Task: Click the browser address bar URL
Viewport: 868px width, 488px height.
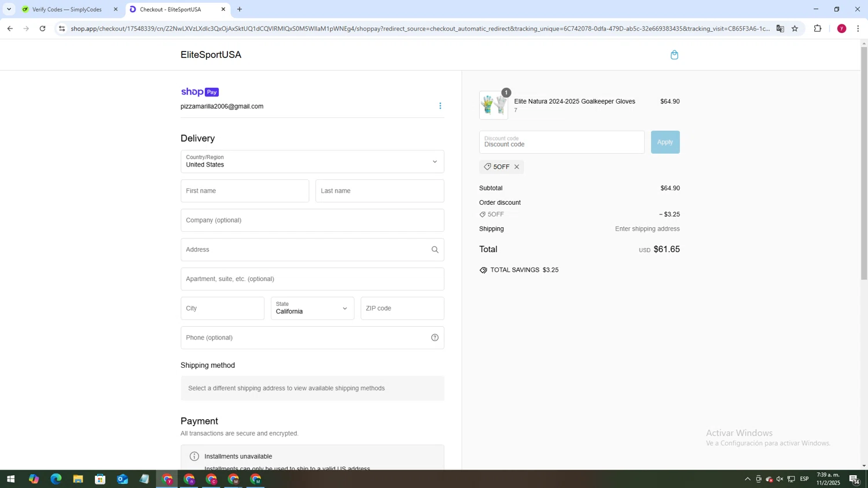Action: pyautogui.click(x=420, y=28)
